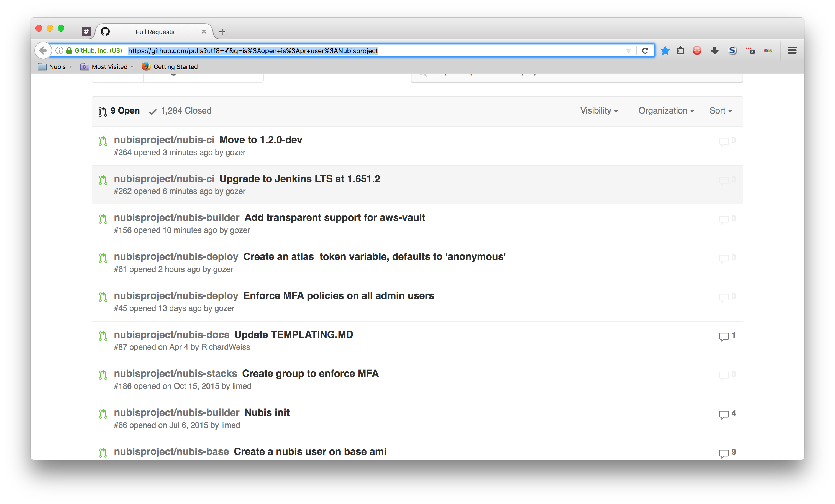Viewport: 835px width, 504px height.
Task: Open Update TEMPLATING.MD pull request
Action: (x=293, y=334)
